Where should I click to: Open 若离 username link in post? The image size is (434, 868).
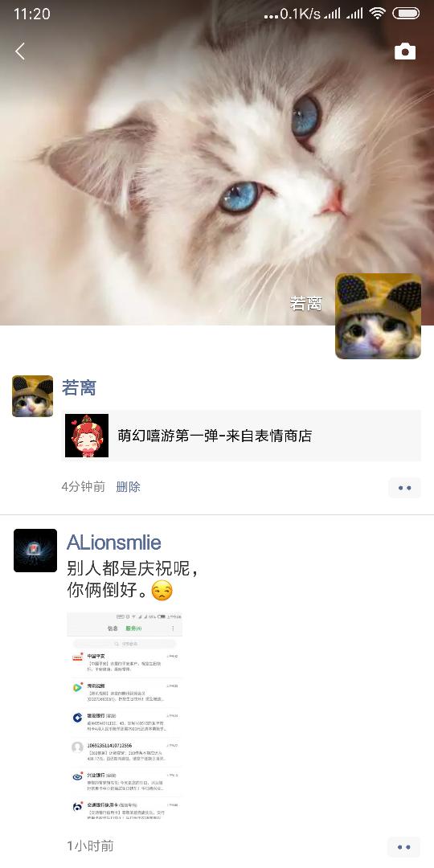[79, 387]
